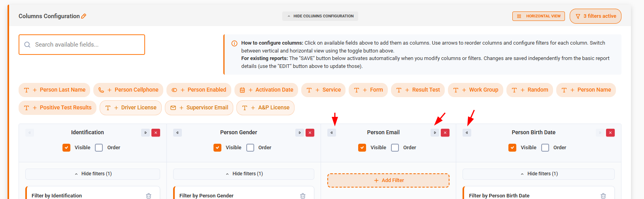Enable Order for the Person Gender column
This screenshot has height=199, width=644.
[250, 148]
